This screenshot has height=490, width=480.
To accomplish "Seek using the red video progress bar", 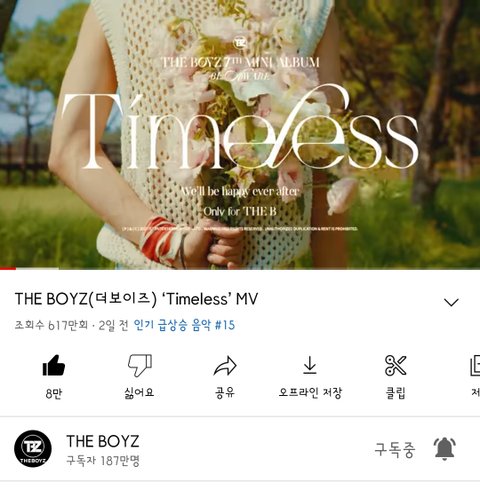I will (x=240, y=268).
